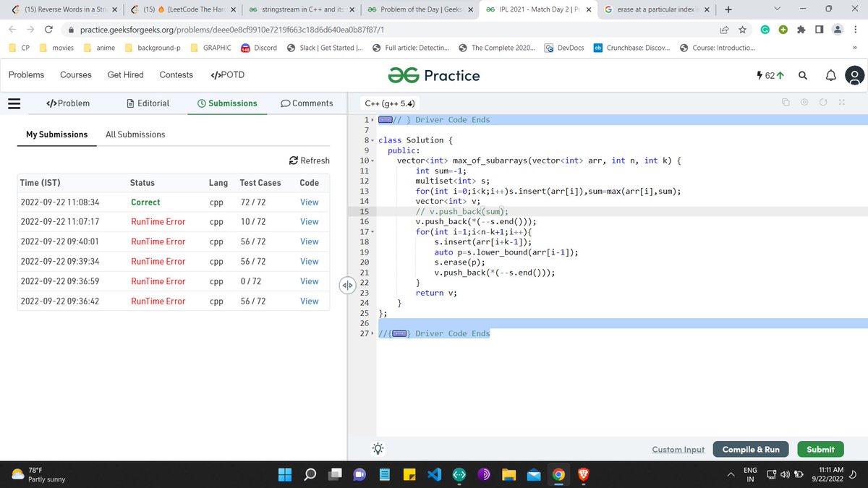Open the hamburger sidebar menu

point(14,103)
